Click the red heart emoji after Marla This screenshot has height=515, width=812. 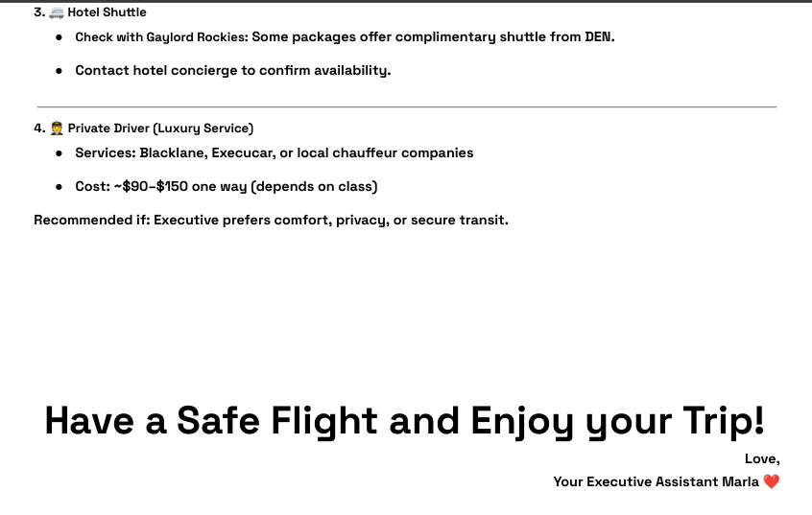[772, 481]
